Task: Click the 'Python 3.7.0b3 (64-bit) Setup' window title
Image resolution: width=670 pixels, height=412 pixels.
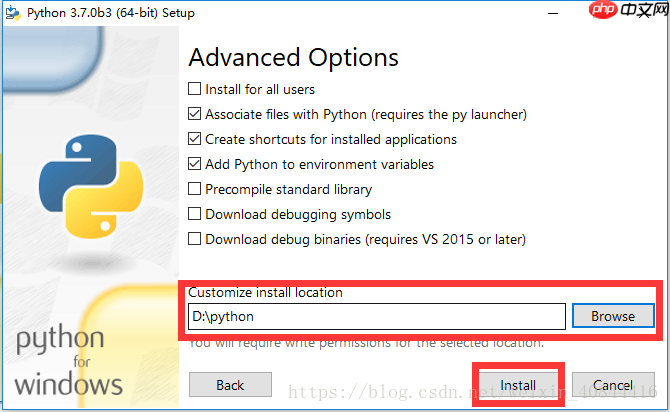Action: click(110, 13)
